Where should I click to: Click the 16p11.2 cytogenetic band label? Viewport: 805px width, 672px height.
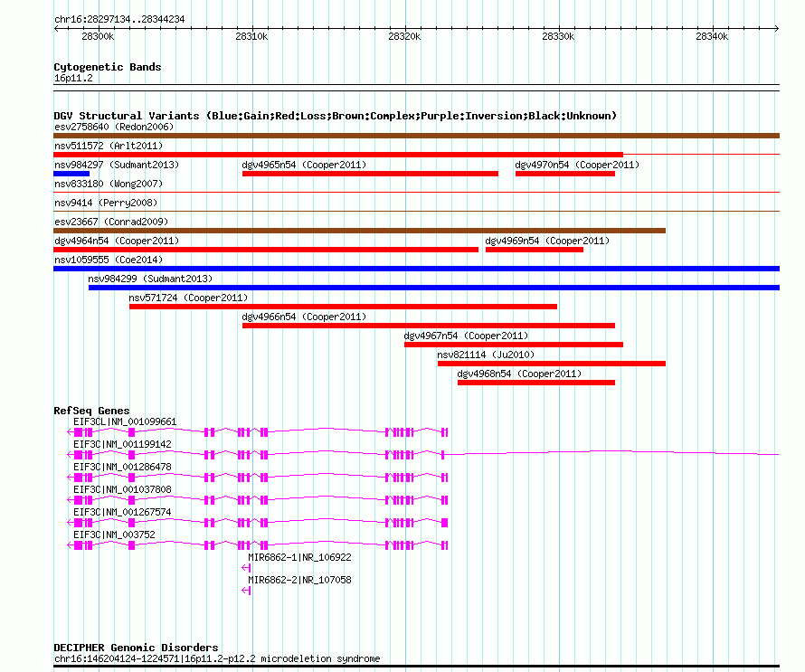73,78
